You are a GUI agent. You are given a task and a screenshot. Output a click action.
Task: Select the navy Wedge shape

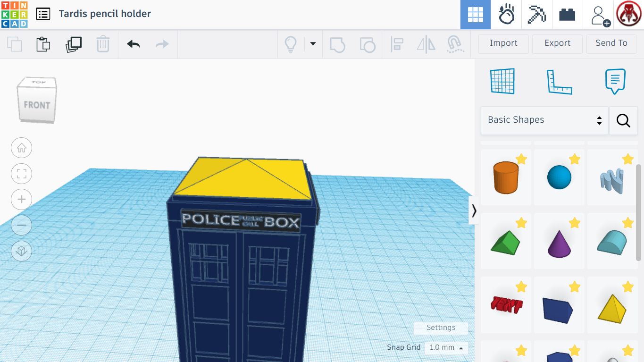click(559, 305)
